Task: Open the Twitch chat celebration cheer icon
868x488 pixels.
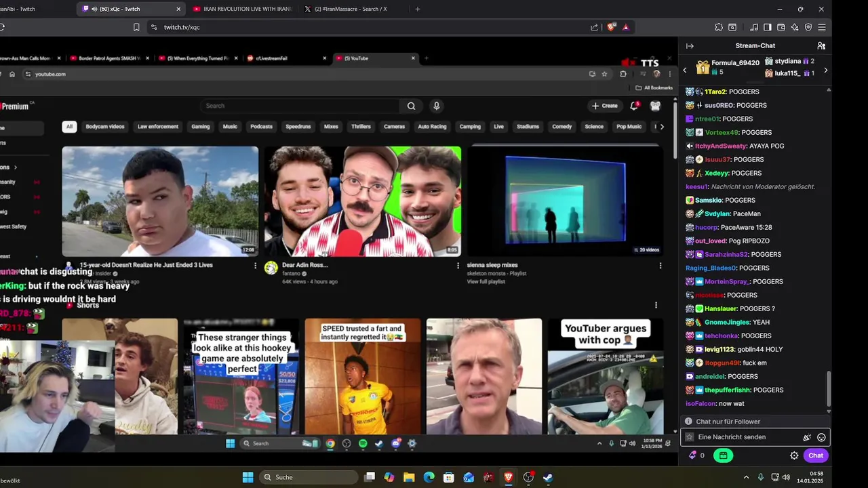Action: (x=807, y=438)
